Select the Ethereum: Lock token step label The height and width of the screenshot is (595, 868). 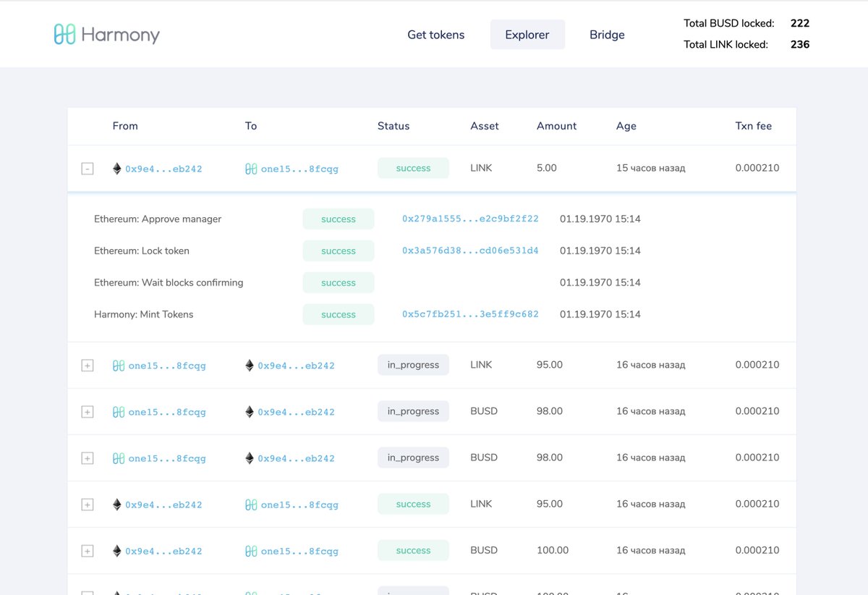tap(142, 250)
